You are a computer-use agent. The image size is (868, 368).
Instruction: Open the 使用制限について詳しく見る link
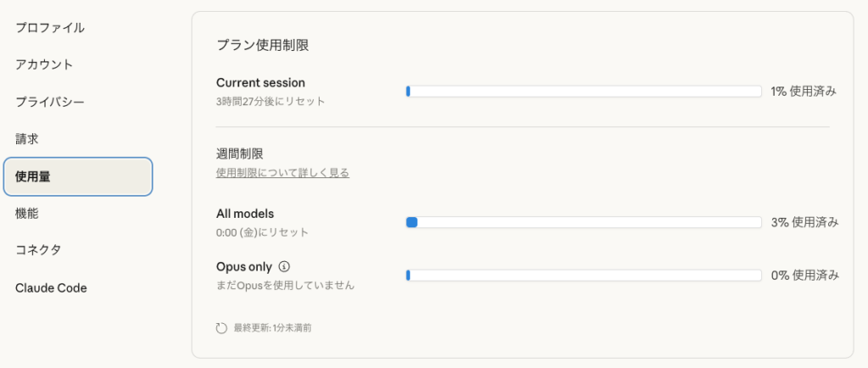coord(282,173)
